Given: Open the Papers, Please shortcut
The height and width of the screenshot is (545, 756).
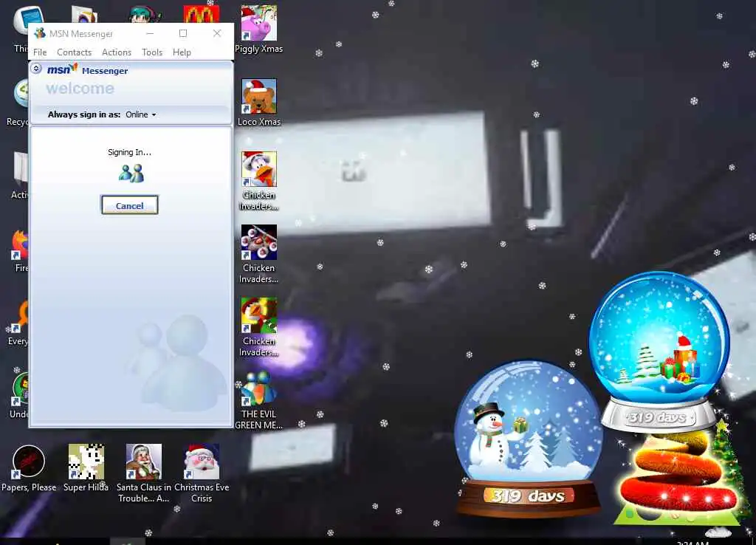Looking at the screenshot, I should tap(29, 468).
